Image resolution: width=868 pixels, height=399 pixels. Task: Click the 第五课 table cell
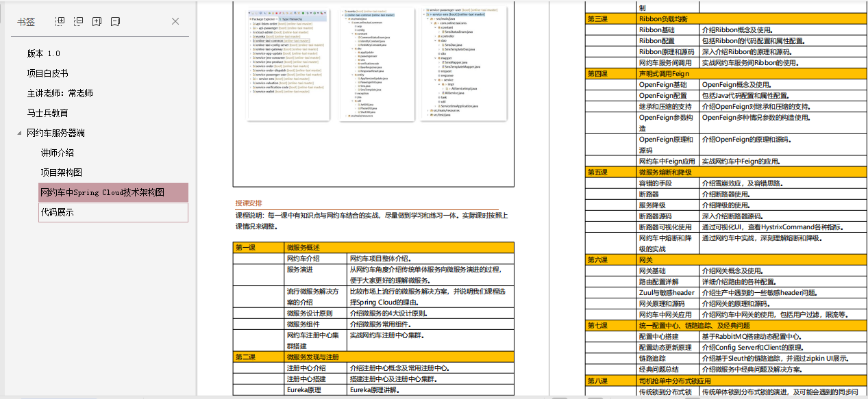[611, 172]
